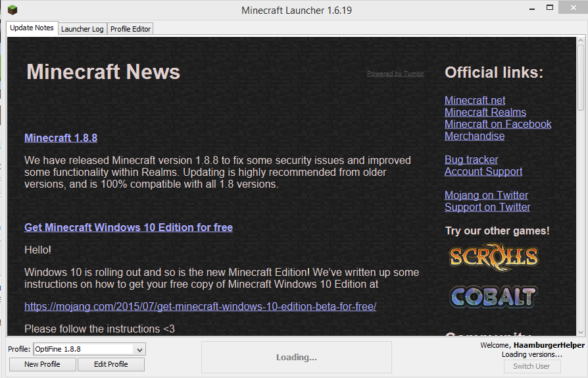The height and width of the screenshot is (378, 588).
Task: Click the Minecraft News heading
Action: tap(103, 72)
